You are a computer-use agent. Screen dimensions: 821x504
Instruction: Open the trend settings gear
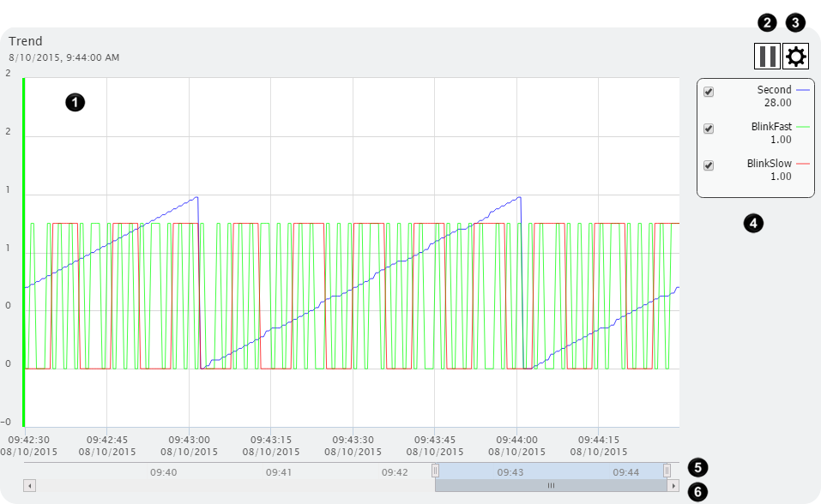pyautogui.click(x=796, y=57)
